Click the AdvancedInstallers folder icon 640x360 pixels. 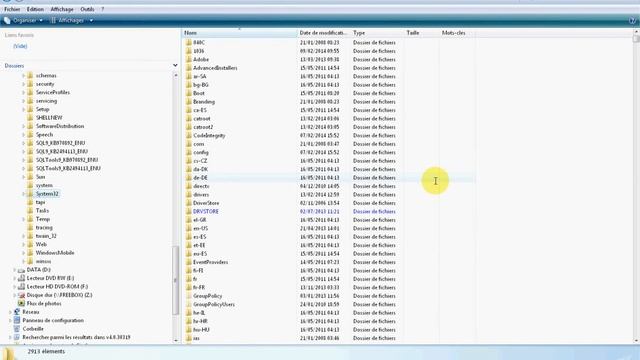[x=188, y=68]
